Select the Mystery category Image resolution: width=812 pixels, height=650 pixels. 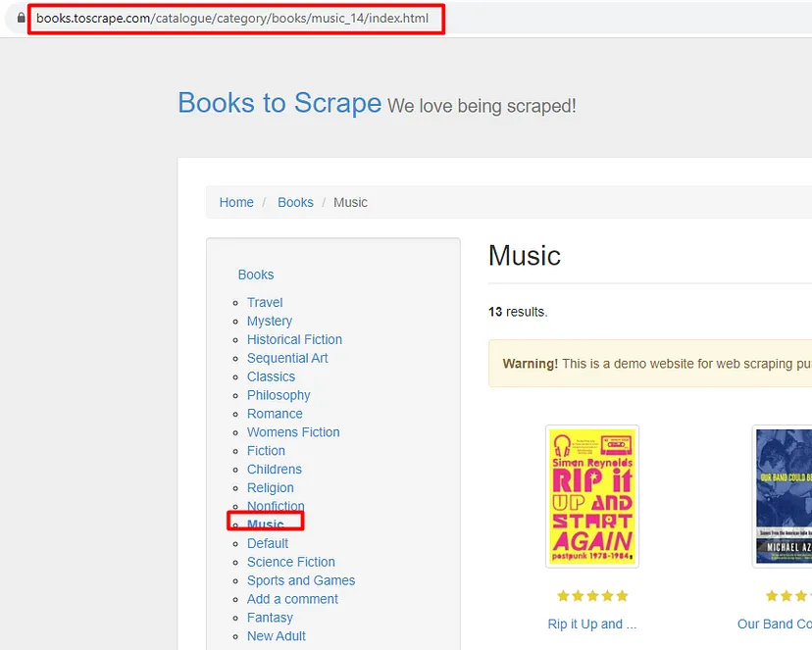point(270,321)
